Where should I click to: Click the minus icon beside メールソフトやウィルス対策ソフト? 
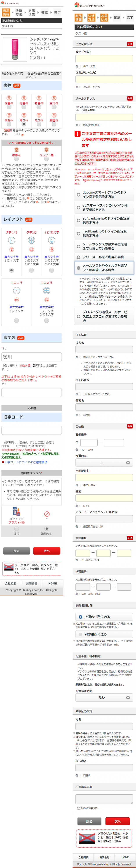point(78,268)
